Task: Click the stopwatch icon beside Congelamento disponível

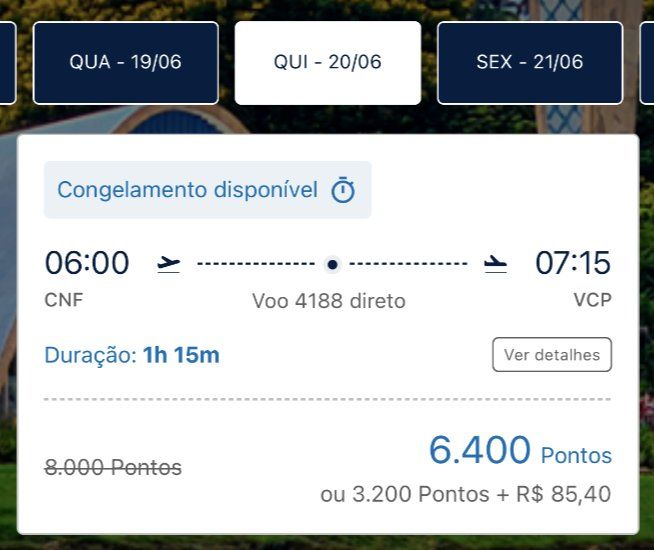Action: [x=343, y=190]
